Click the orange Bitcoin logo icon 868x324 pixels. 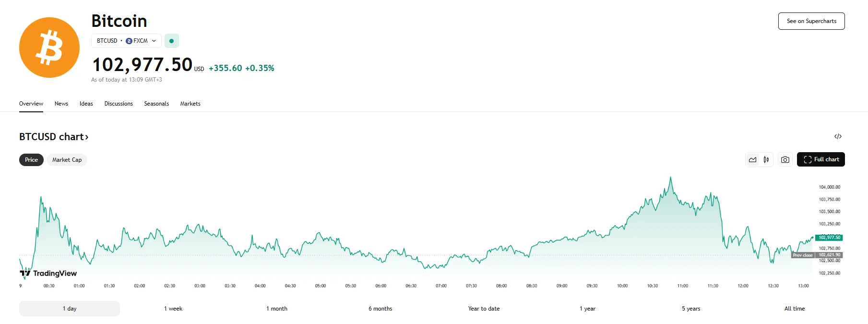pos(49,48)
